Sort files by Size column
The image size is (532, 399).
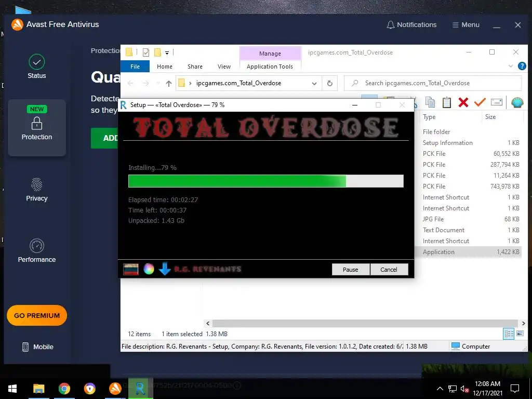(x=490, y=117)
